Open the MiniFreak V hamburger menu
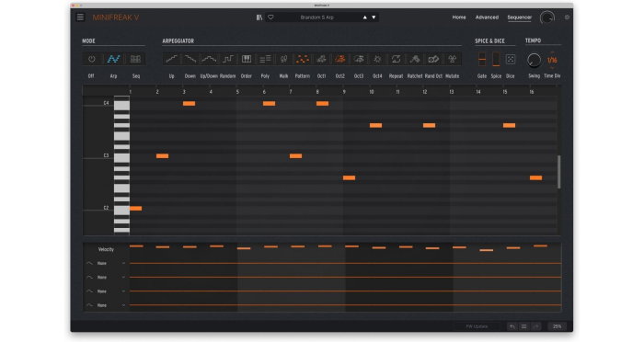Screen dimensions: 644x342 coord(80,17)
